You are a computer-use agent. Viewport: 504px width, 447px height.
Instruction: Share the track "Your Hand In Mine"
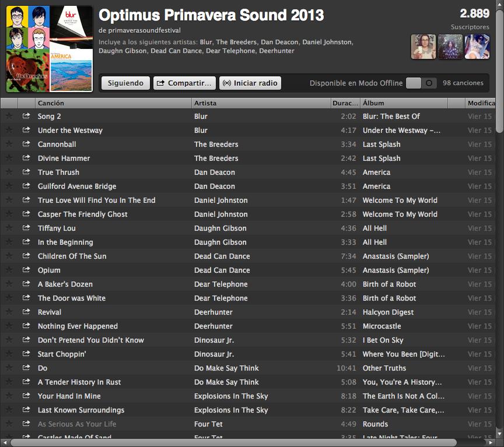(x=26, y=396)
